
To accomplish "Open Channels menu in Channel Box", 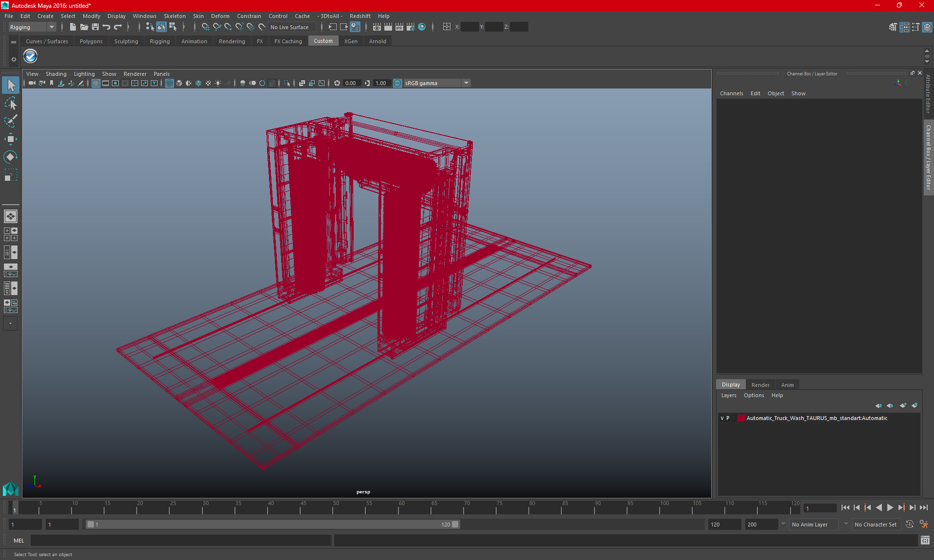I will (731, 93).
